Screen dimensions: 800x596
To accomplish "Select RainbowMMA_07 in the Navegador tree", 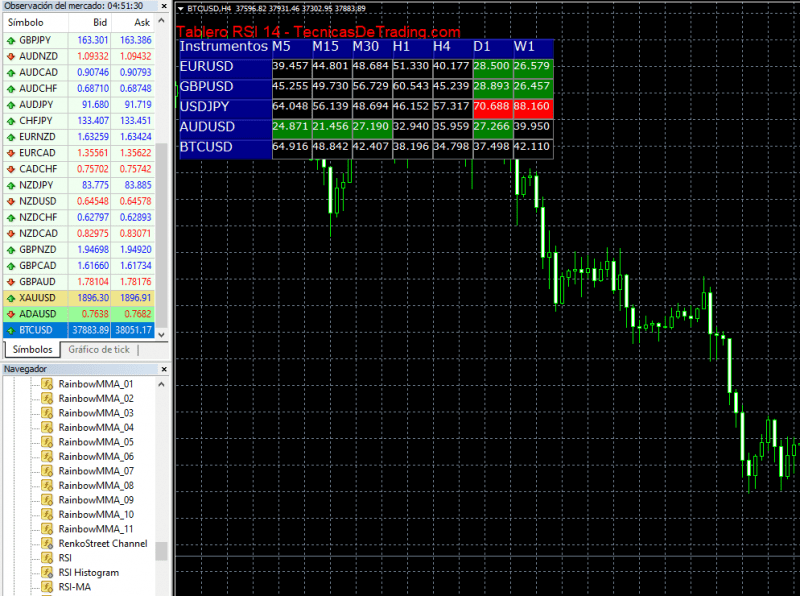I will coord(96,471).
